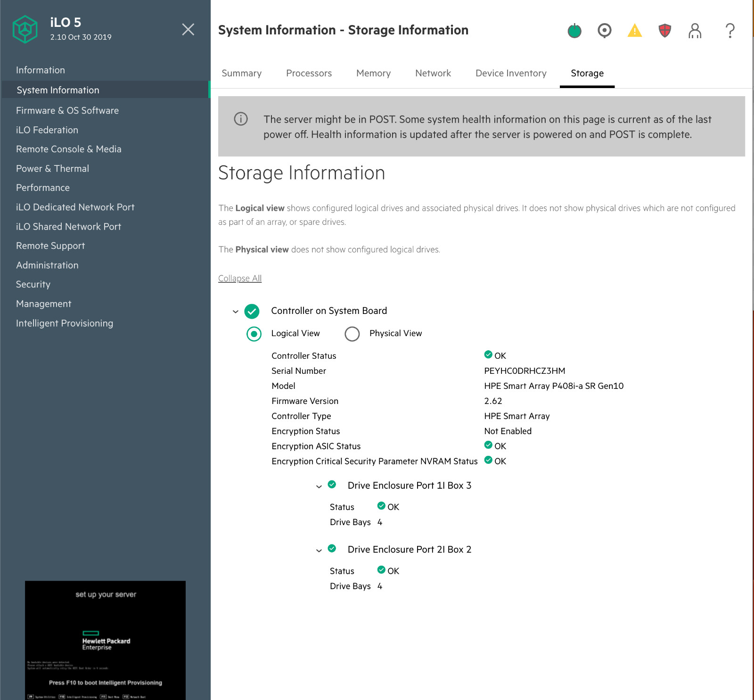Close the navigation sidebar with X
Image resolution: width=754 pixels, height=700 pixels.
[188, 29]
